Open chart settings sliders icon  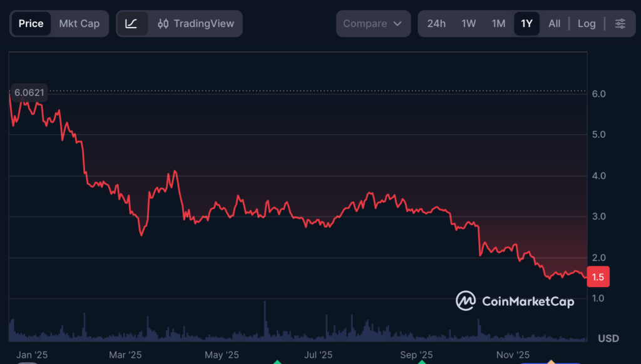coord(620,24)
